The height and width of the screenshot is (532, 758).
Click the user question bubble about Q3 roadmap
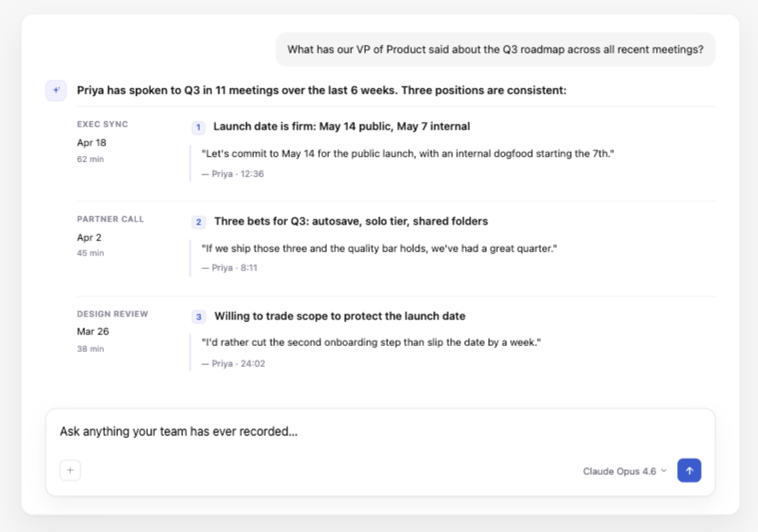click(x=495, y=50)
